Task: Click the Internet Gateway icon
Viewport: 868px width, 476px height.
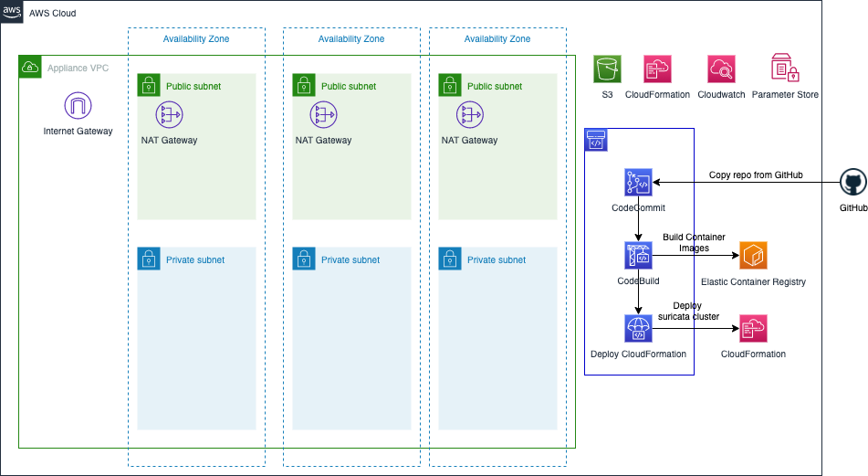Action: pos(78,106)
